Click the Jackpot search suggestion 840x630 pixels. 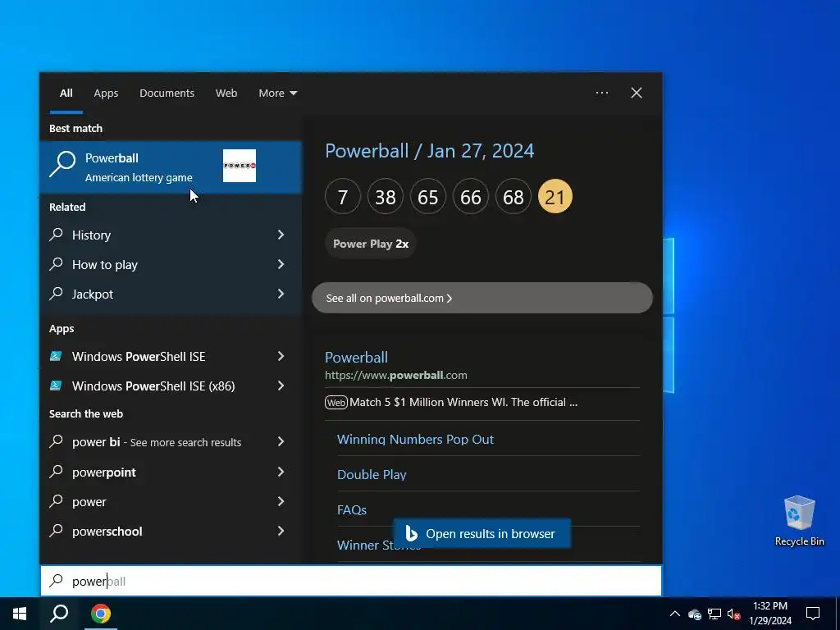pos(92,294)
